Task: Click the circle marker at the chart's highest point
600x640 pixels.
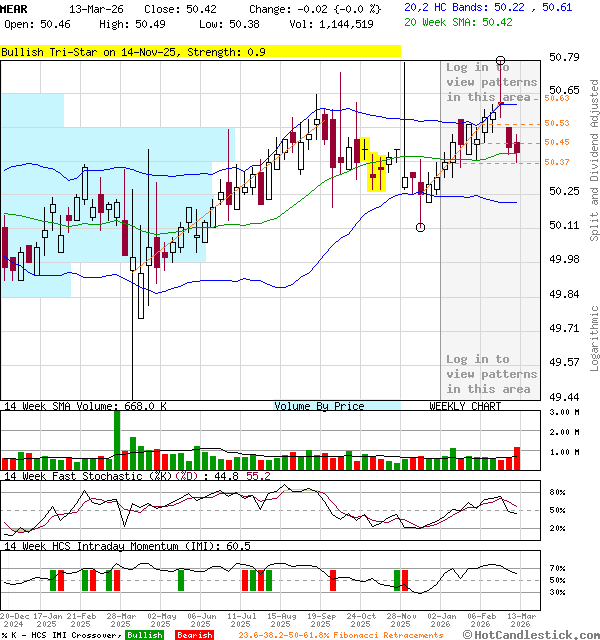Action: [x=501, y=62]
